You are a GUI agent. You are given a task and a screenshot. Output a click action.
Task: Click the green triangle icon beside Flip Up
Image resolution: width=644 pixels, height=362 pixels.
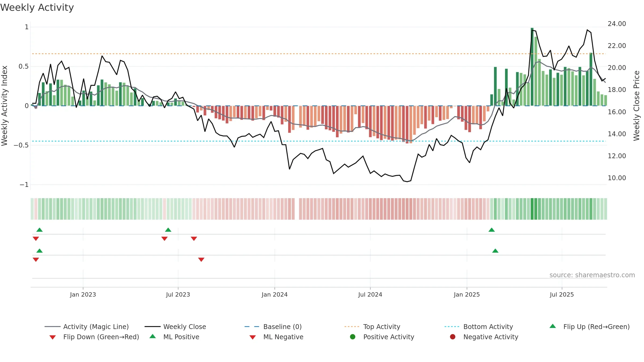click(x=553, y=326)
